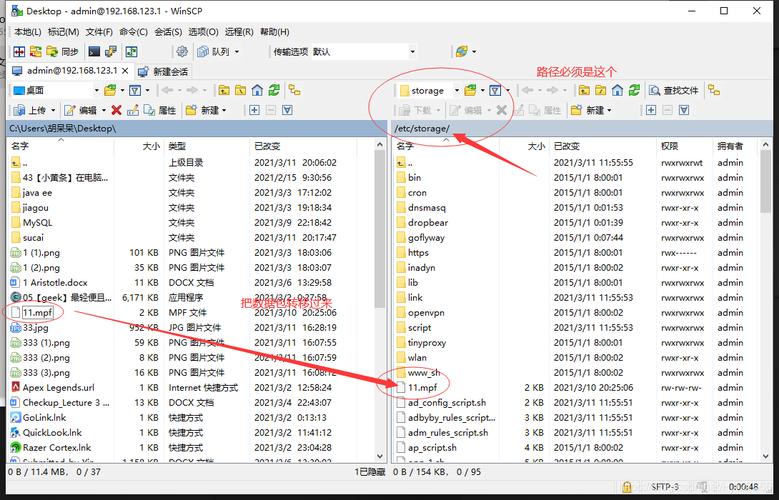Click the 同步 synchronized browsing button
The height and width of the screenshot is (500, 779).
[63, 52]
